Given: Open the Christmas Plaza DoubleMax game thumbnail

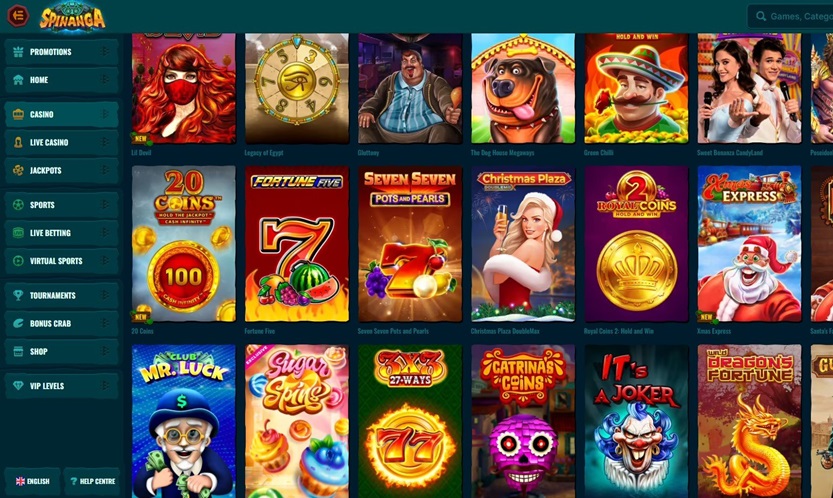Looking at the screenshot, I should tap(523, 244).
